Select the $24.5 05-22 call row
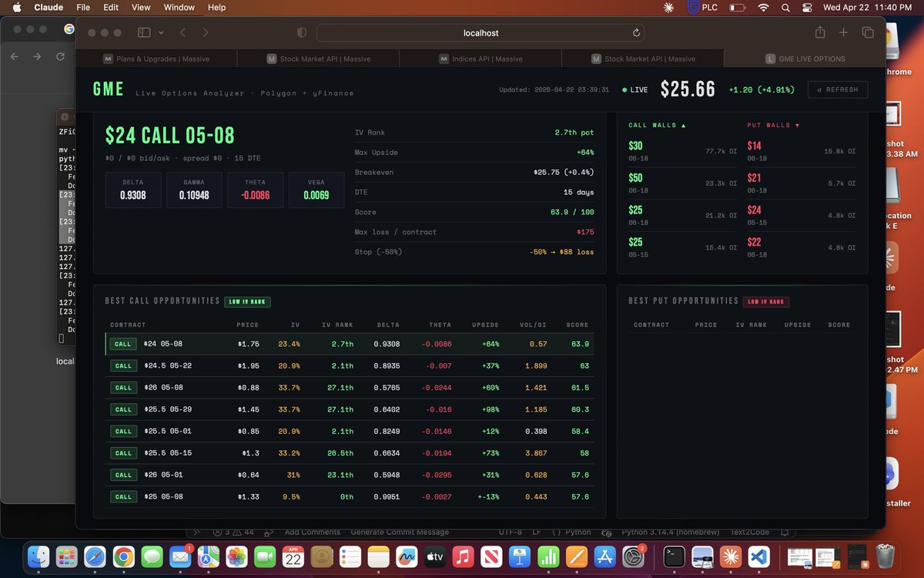 pos(350,366)
